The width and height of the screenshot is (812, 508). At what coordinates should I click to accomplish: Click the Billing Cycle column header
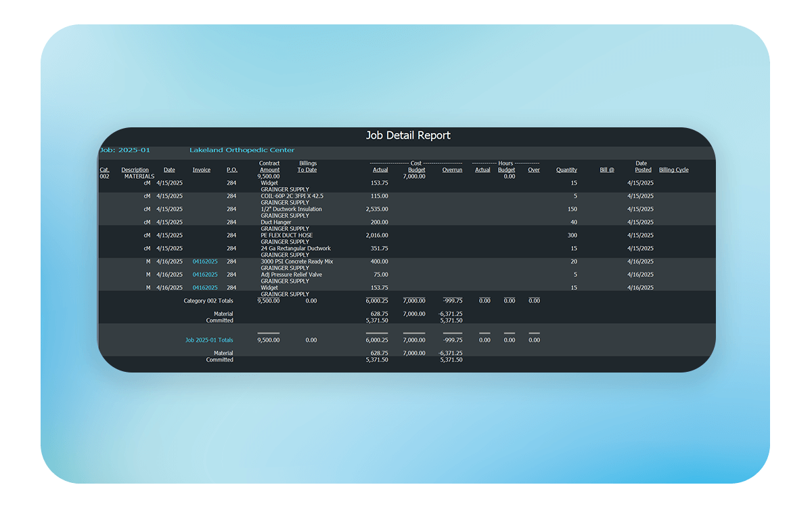[673, 170]
